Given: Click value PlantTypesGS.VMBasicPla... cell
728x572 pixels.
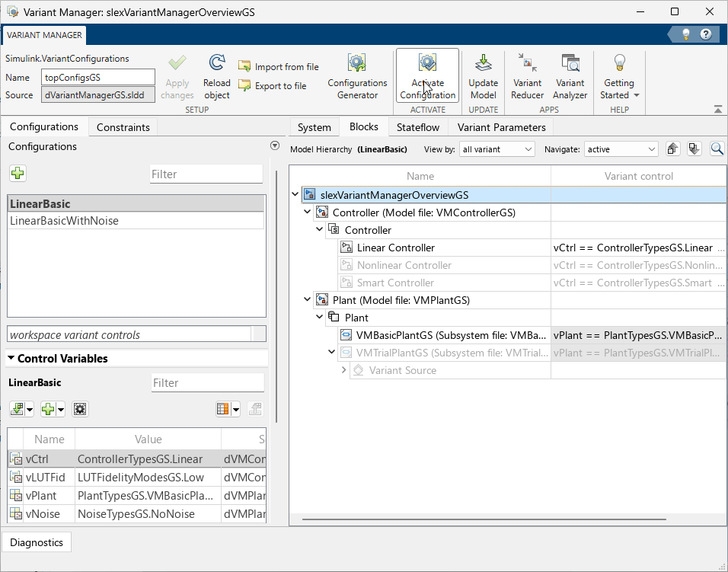Looking at the screenshot, I should 148,496.
